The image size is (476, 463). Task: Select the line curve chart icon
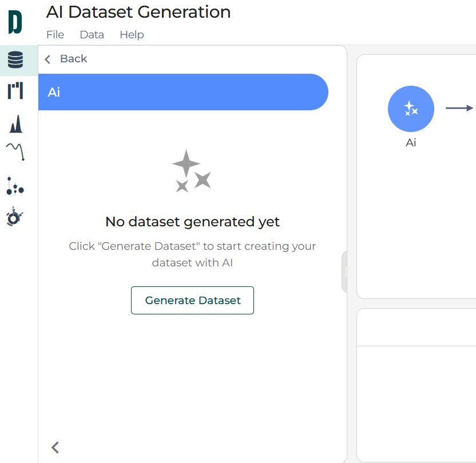(15, 151)
